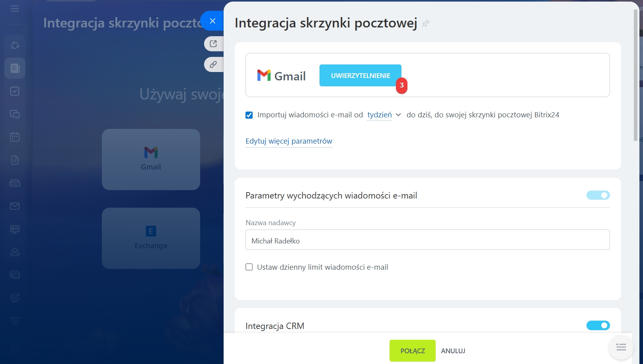Open slider in new window icon

click(x=214, y=44)
